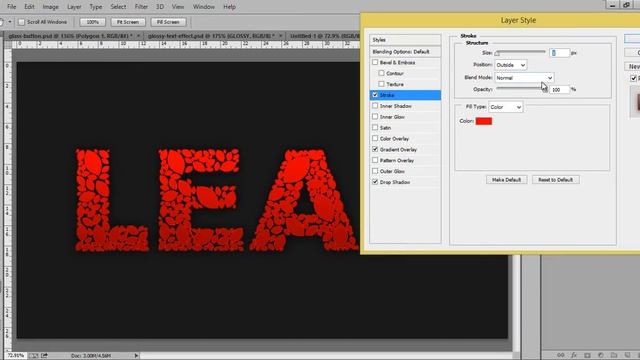Click the fx layer style icon
This screenshot has width=640, height=360.
pos(574,355)
